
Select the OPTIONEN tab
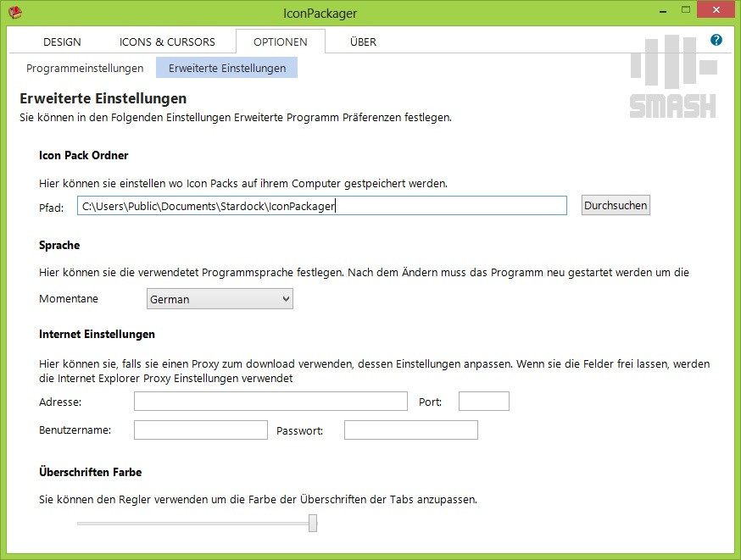(x=281, y=42)
